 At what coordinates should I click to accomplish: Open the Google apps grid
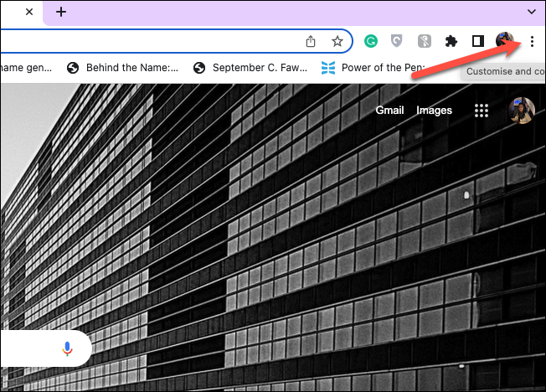coord(482,111)
